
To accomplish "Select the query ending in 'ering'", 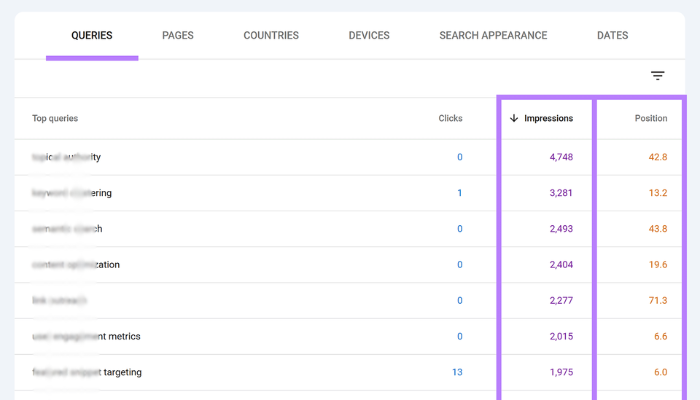I will (x=72, y=193).
